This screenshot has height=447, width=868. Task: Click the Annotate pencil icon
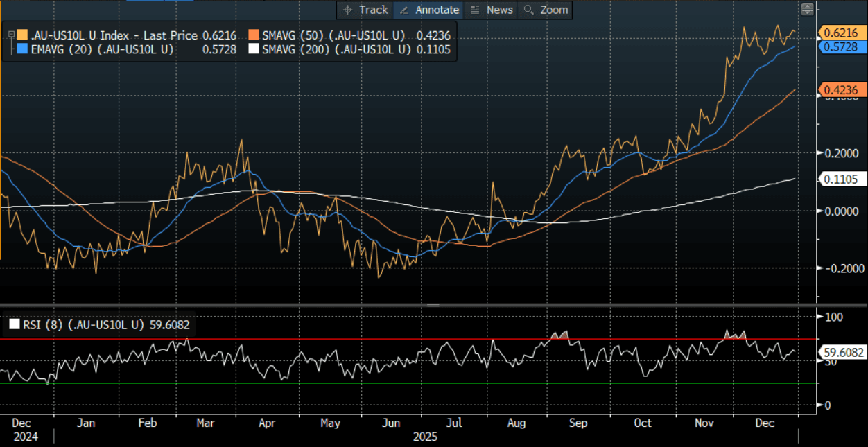[x=403, y=10]
